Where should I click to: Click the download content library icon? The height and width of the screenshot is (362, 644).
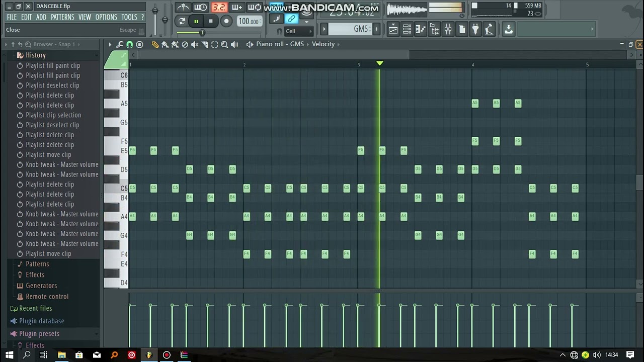[x=509, y=29]
